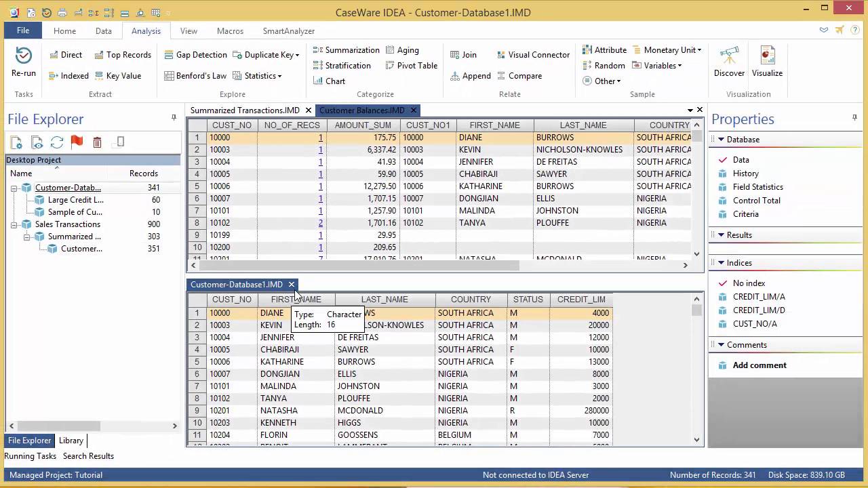The width and height of the screenshot is (868, 488).
Task: Launch Top Records extraction
Action: 123,55
